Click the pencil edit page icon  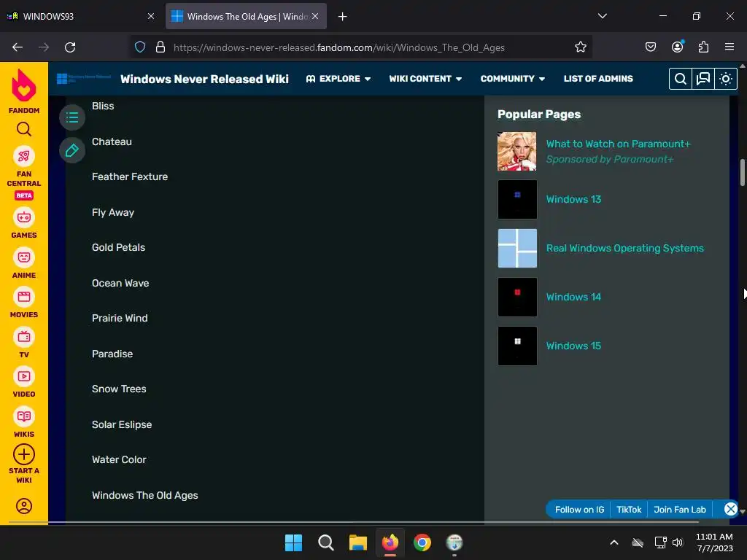[72, 150]
